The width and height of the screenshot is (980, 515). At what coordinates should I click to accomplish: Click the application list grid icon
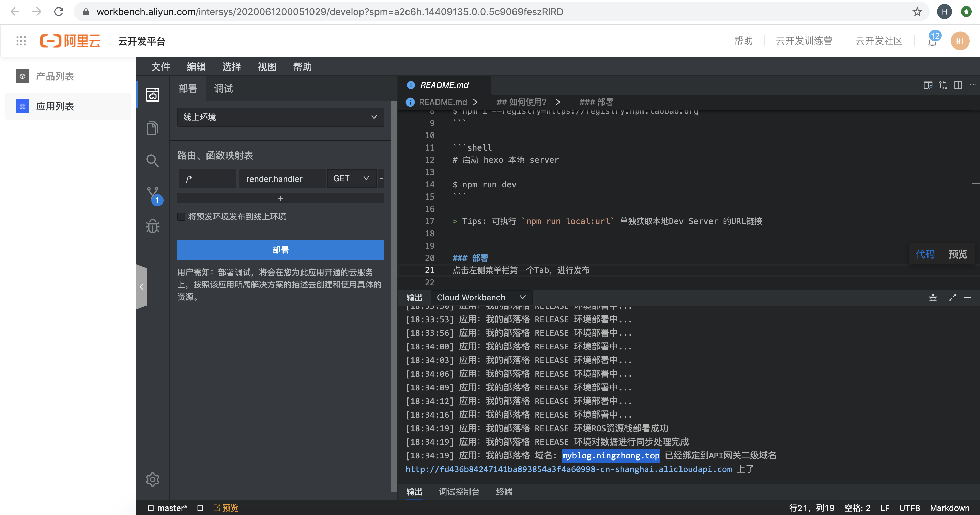[x=22, y=106]
